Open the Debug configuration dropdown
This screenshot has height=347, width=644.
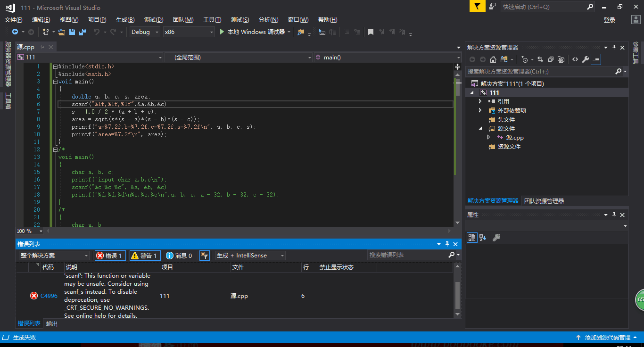(x=144, y=32)
